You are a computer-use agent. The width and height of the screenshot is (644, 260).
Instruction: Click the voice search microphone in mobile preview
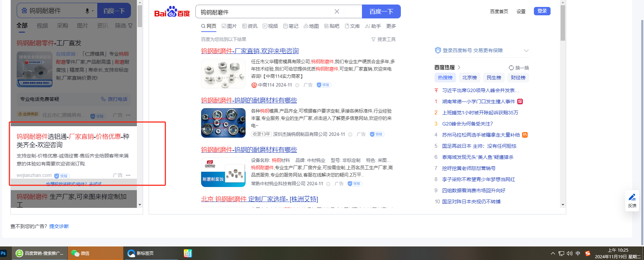pyautogui.click(x=88, y=11)
